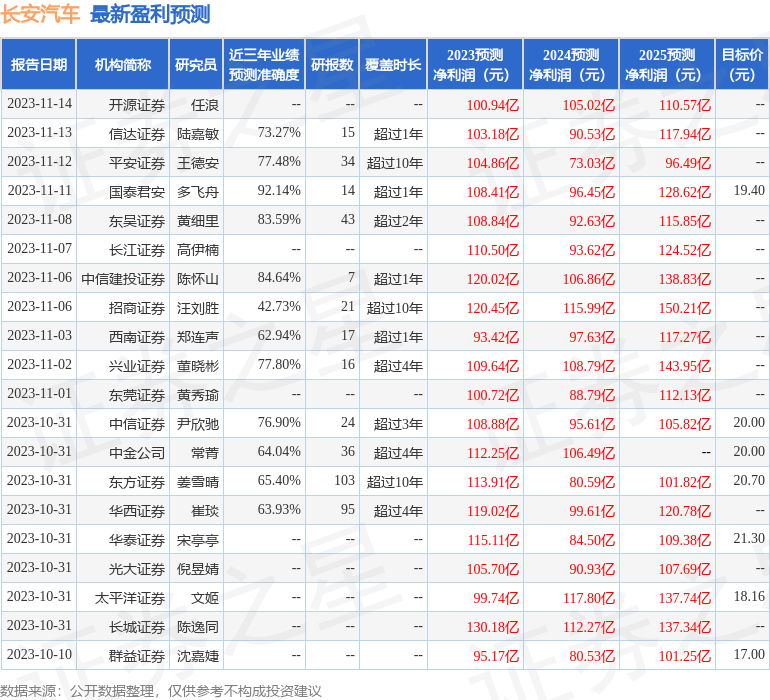
Task: Click the 数据来源 footnote text
Action: pos(161,692)
